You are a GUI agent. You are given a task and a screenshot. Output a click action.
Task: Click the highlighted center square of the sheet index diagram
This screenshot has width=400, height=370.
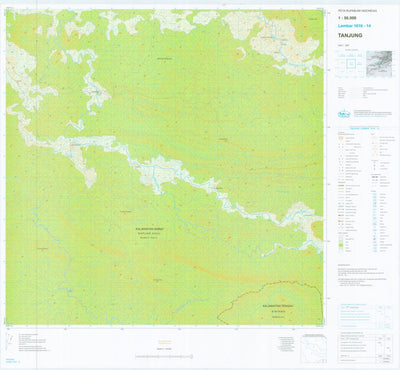pos(350,63)
